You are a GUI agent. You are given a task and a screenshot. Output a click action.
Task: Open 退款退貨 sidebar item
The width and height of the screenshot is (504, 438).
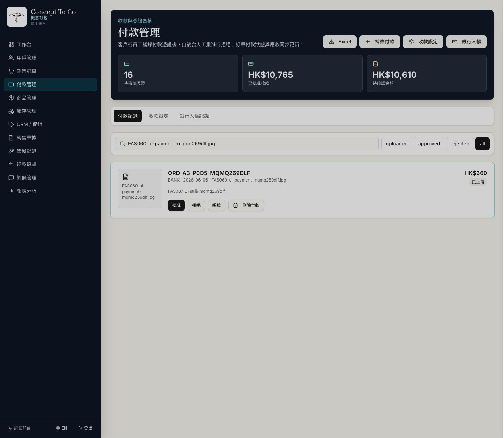[50, 164]
